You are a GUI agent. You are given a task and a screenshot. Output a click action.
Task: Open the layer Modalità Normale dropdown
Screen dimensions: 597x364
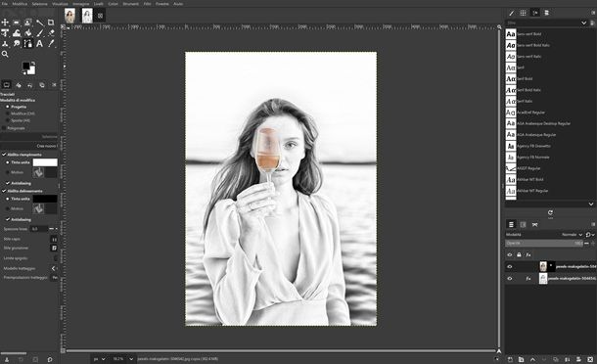pos(573,235)
